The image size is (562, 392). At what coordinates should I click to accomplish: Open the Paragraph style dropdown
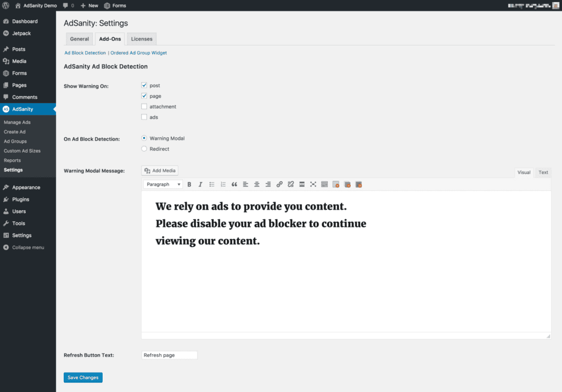[x=162, y=184]
